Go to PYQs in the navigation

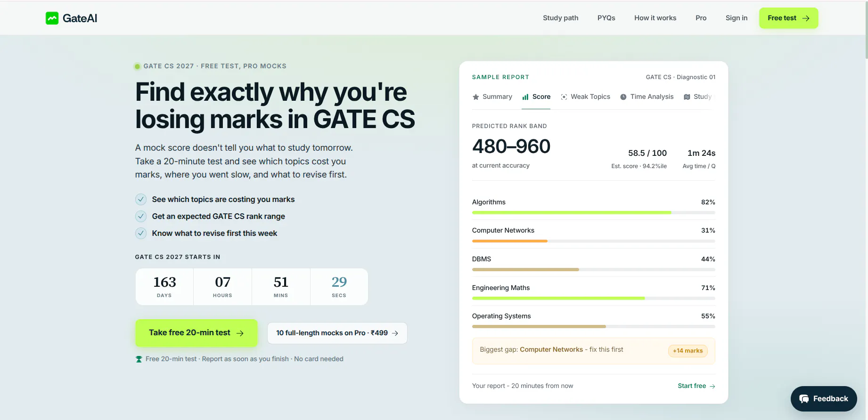pyautogui.click(x=606, y=18)
